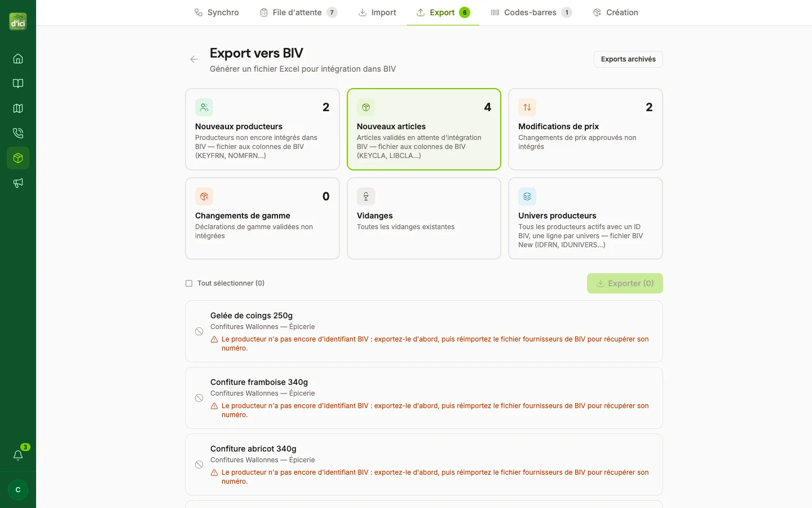812x508 pixels.
Task: Select the Nouveaux producteurs card
Action: [262, 129]
